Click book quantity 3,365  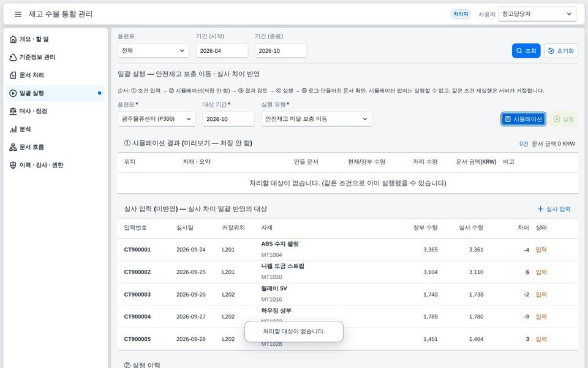coord(431,250)
